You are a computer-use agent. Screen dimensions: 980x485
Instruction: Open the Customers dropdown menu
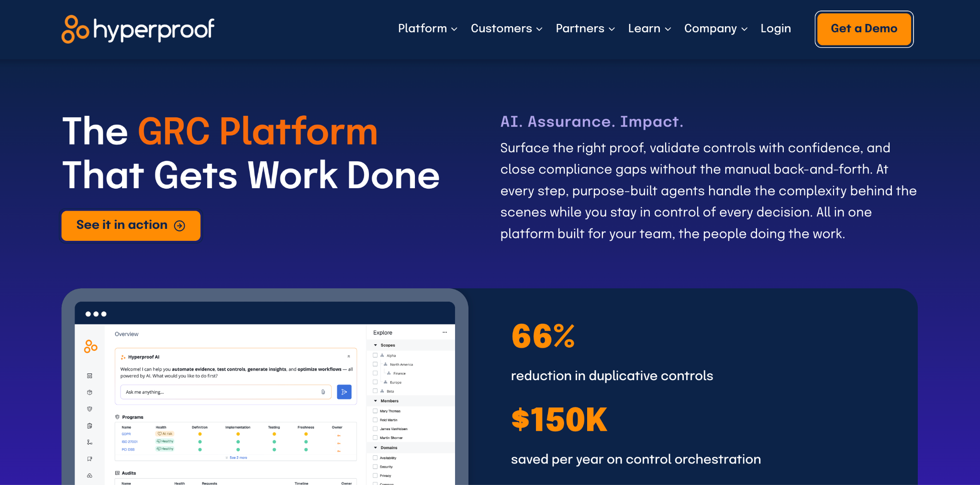[x=507, y=29]
